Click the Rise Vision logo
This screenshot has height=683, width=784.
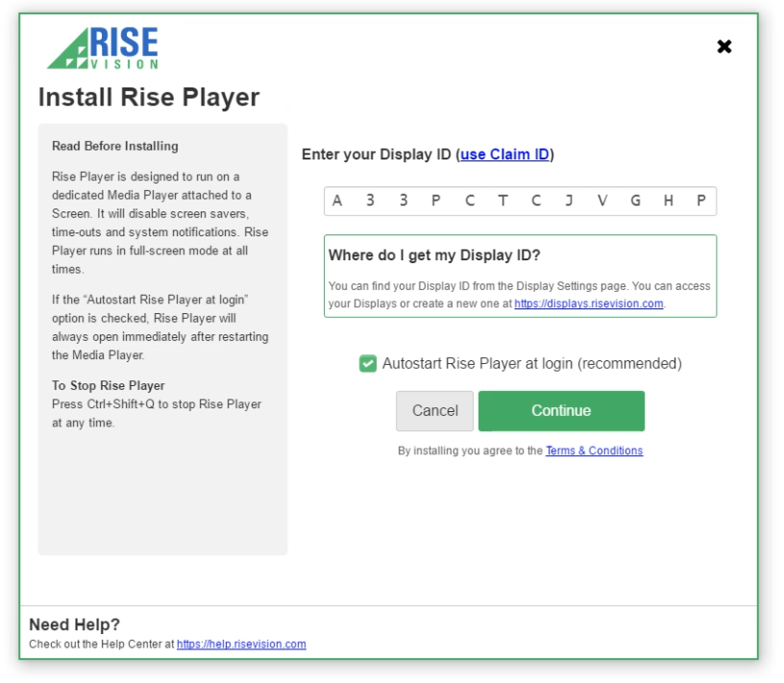click(103, 48)
